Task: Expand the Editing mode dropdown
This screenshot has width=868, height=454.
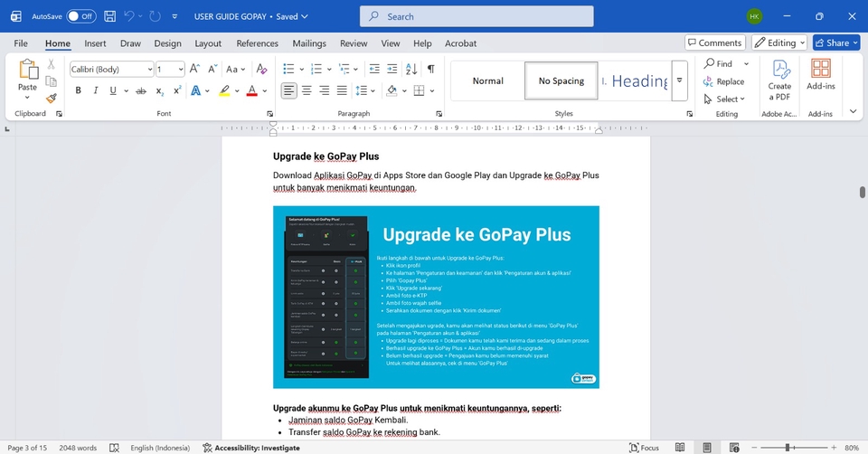Action: tap(780, 43)
